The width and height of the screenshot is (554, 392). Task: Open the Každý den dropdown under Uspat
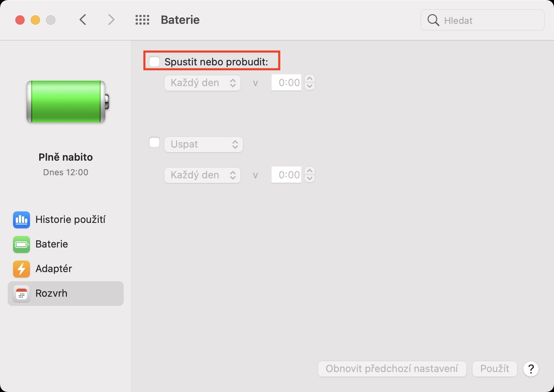point(202,175)
